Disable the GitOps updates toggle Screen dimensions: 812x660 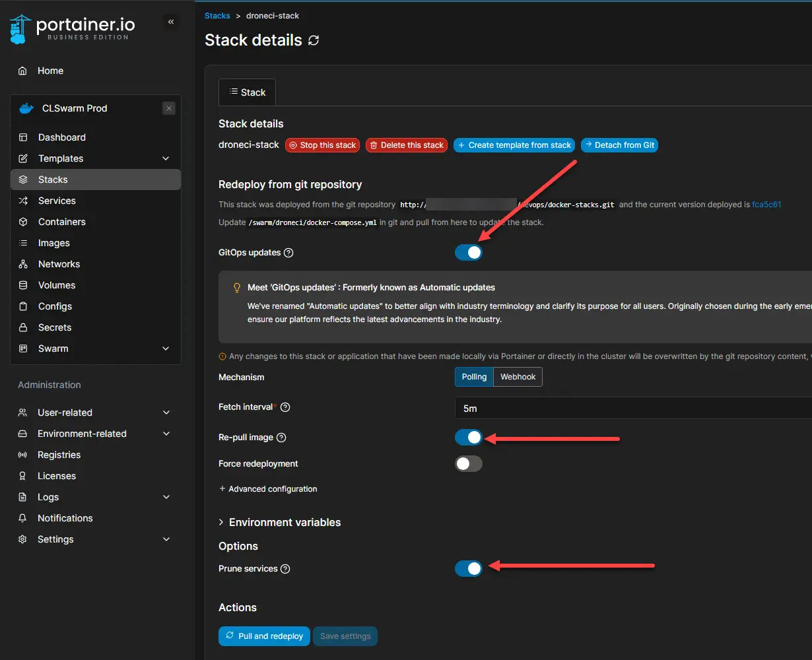469,252
